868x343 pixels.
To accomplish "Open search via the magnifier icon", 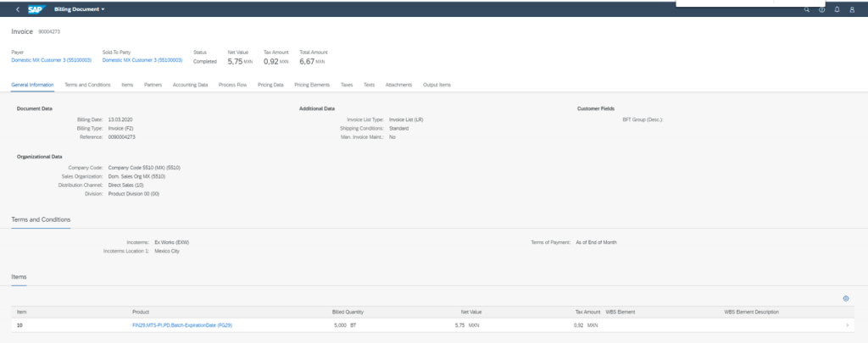I will (x=807, y=9).
